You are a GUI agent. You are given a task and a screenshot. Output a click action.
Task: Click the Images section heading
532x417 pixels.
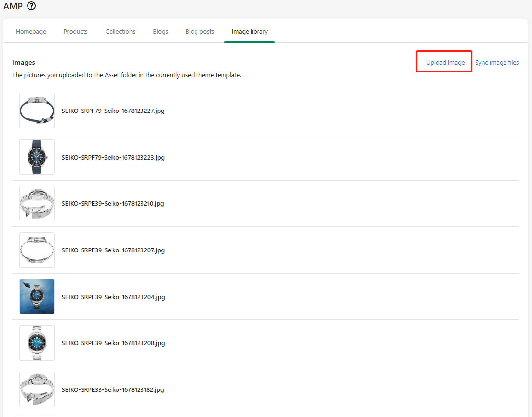[x=24, y=62]
